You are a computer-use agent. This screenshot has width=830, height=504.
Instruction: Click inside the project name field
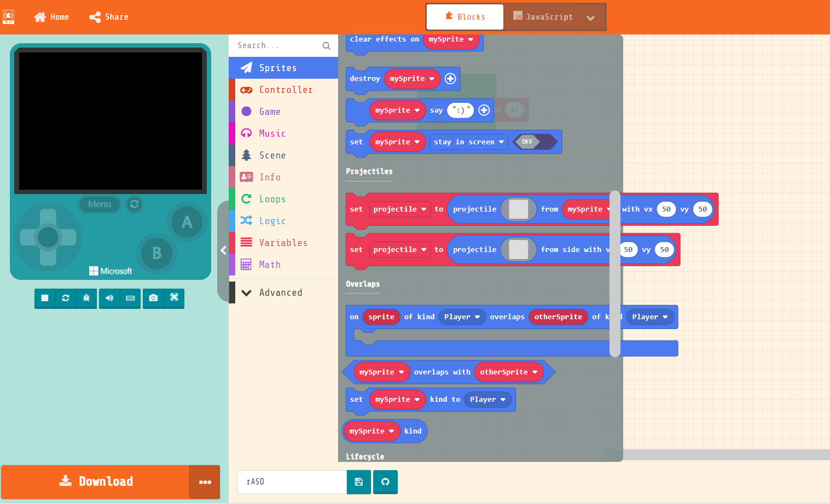tap(292, 482)
